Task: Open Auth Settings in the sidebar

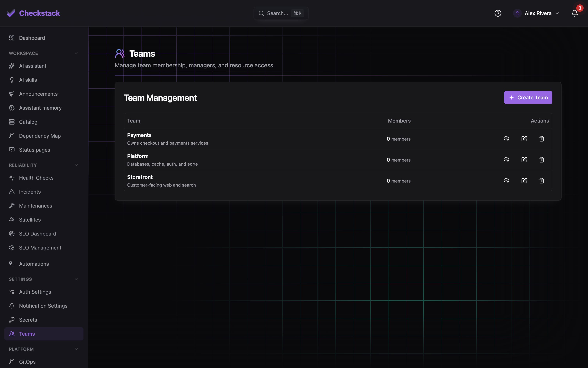Action: click(44, 292)
